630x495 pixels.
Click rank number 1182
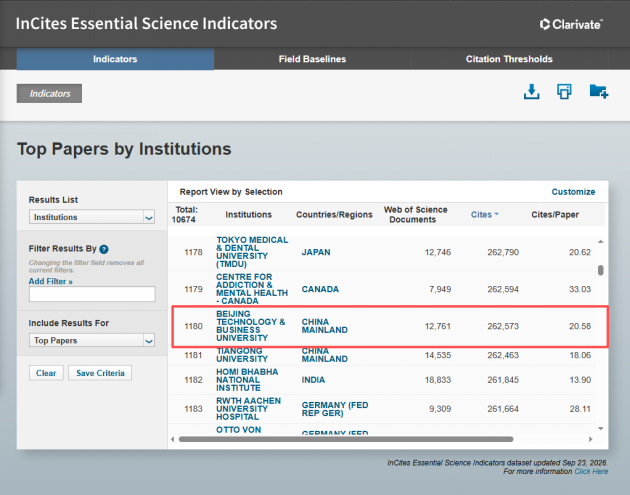click(193, 380)
